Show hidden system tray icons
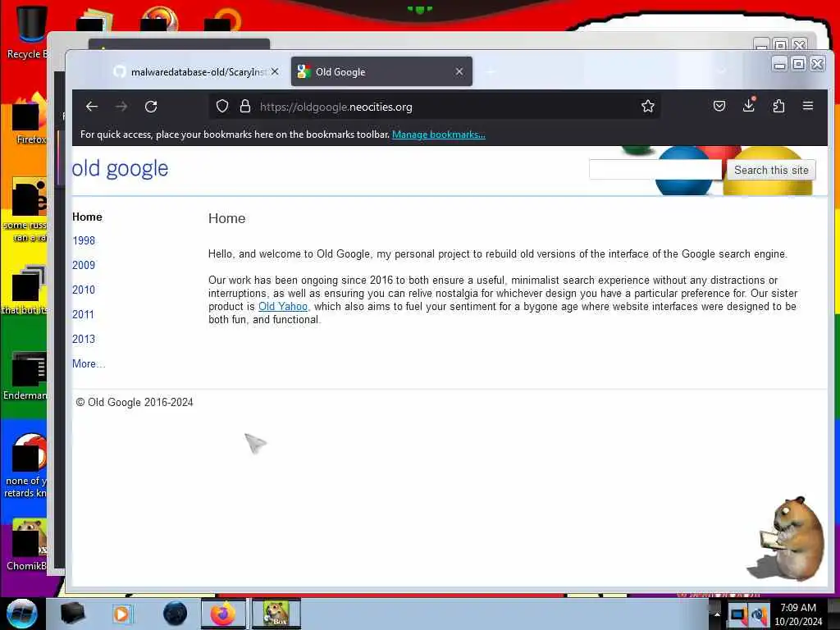The width and height of the screenshot is (840, 630). (717, 614)
